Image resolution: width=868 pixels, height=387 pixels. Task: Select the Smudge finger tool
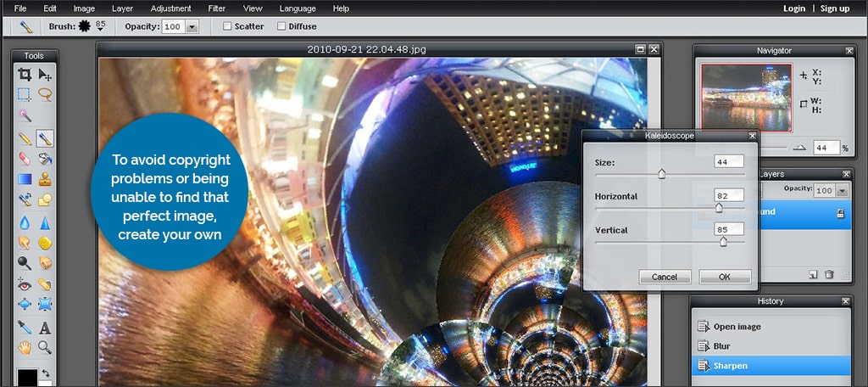pyautogui.click(x=25, y=243)
